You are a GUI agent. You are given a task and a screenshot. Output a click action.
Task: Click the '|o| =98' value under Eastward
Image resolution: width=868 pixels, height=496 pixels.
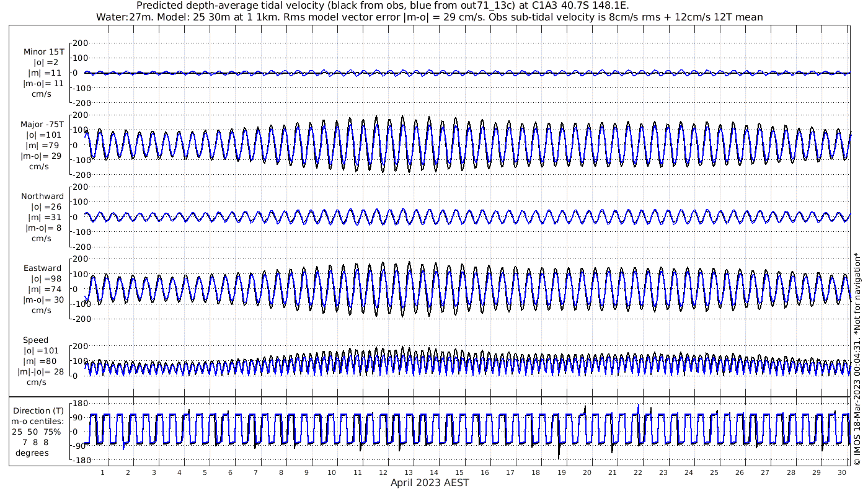[45, 279]
